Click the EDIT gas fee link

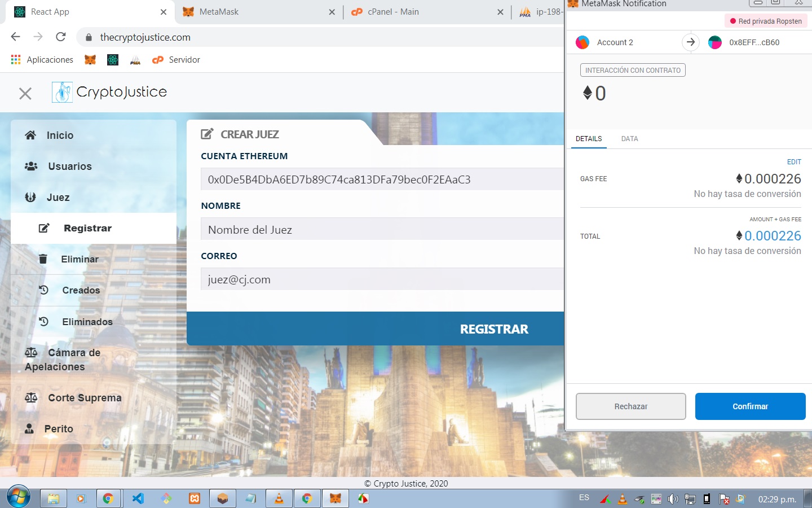[794, 162]
